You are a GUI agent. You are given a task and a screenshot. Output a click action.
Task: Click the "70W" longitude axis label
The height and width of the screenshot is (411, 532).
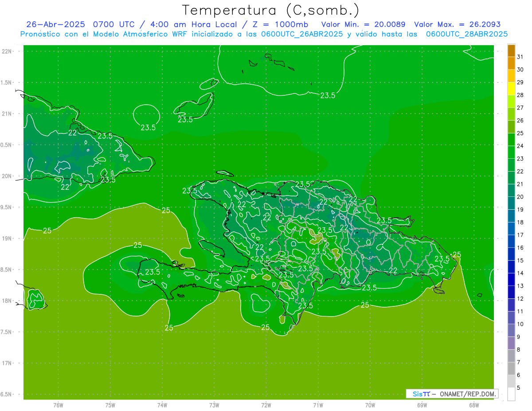click(370, 405)
